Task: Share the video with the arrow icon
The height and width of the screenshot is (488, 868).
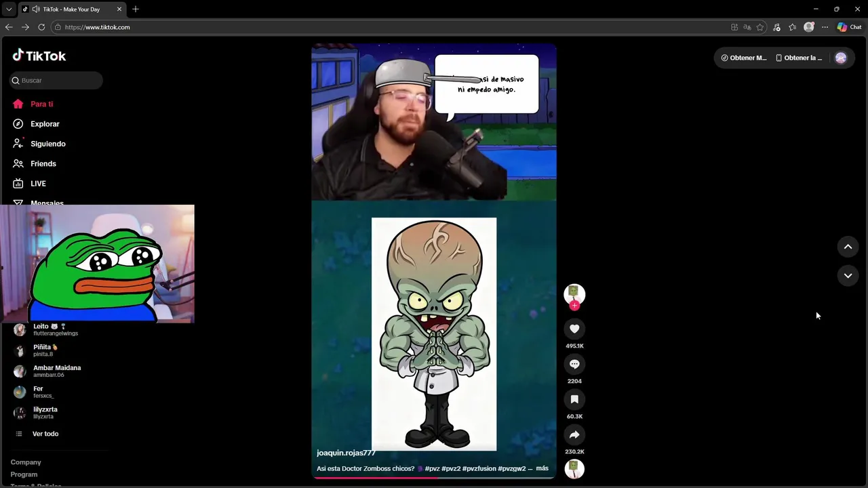Action: [574, 434]
